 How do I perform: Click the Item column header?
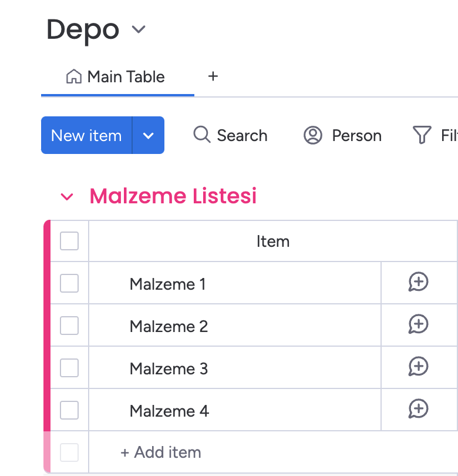273,242
